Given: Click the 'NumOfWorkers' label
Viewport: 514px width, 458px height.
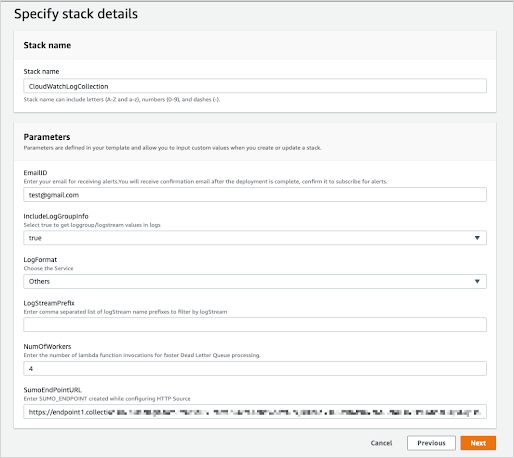Looking at the screenshot, I should [x=47, y=347].
